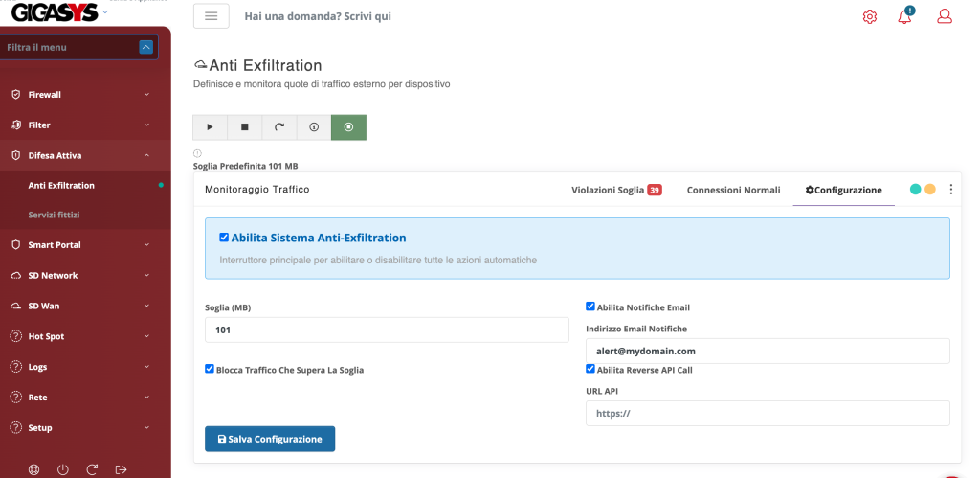Click the Rete question mark icon
980x478 pixels.
coord(15,398)
